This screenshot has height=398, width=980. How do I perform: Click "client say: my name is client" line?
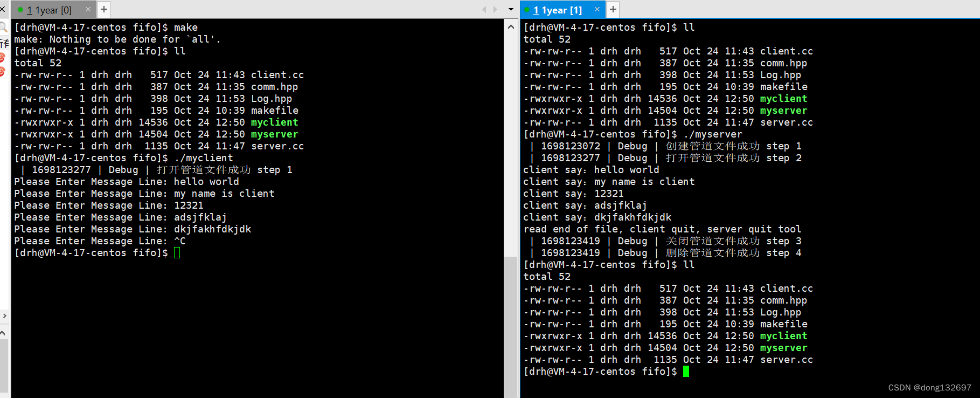point(609,182)
